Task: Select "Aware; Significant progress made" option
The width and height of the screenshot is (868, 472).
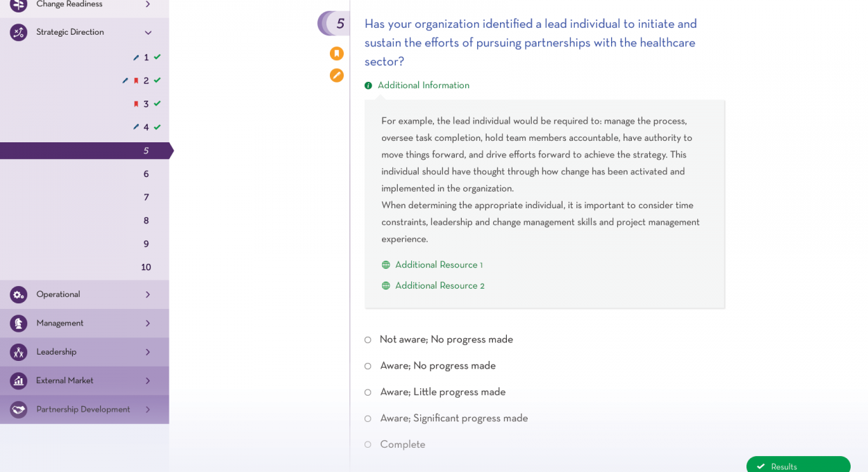Action: point(368,419)
